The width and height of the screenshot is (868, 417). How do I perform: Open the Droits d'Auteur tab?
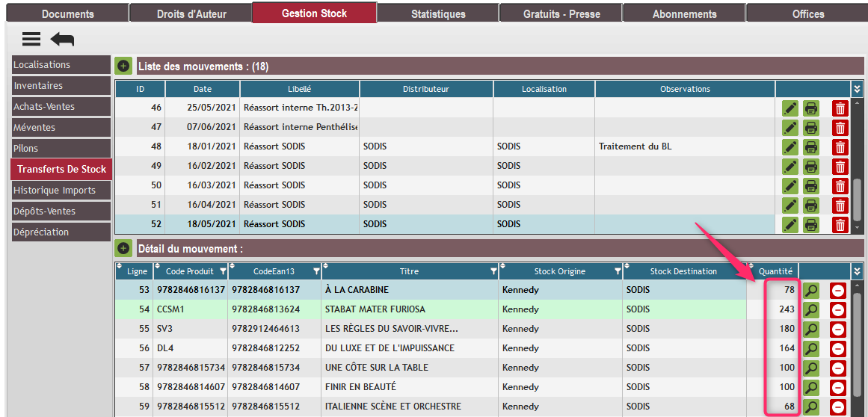pos(191,13)
